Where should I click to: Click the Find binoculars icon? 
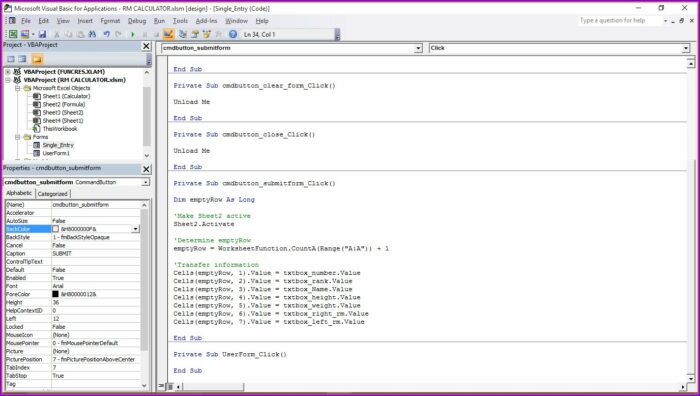tap(92, 34)
